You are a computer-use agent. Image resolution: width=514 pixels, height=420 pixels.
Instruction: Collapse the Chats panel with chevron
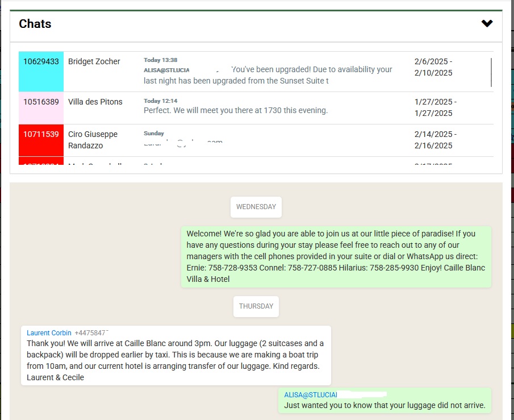coord(487,24)
